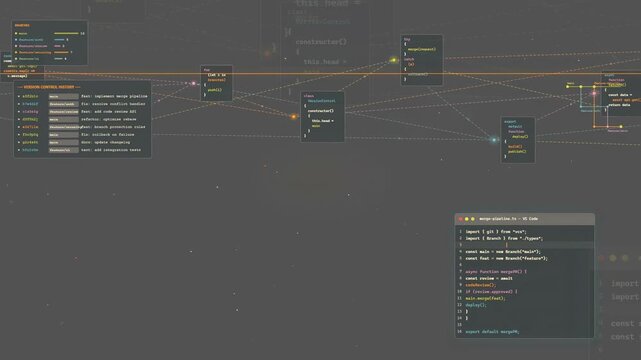
Task: Select commit 'feat: implement merge pipeline'
Action: click(x=83, y=96)
